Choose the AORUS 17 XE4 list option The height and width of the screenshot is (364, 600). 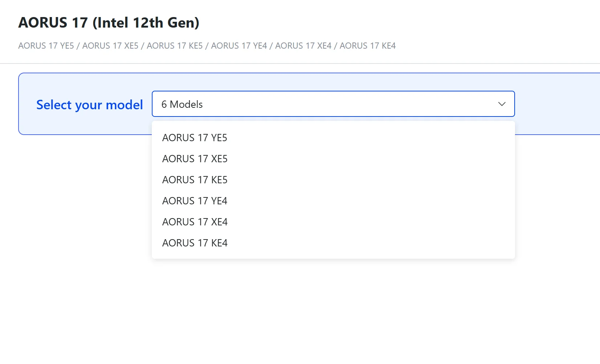[x=195, y=222]
